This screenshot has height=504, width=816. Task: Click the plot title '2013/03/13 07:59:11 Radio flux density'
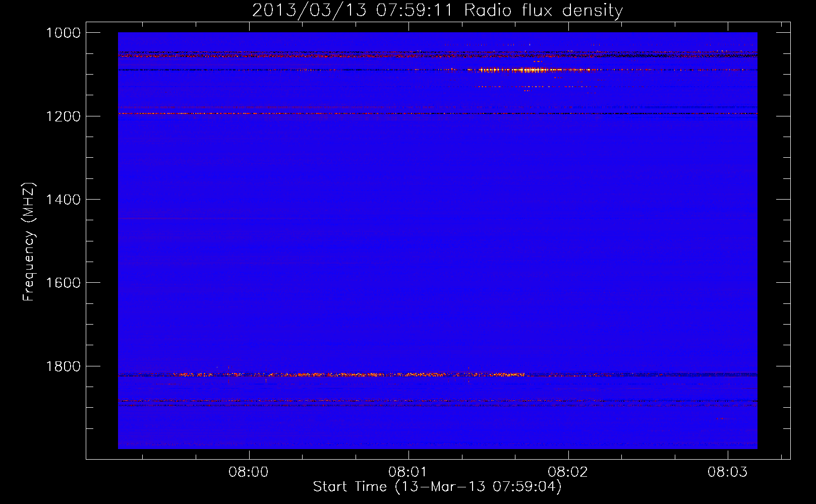[437, 10]
